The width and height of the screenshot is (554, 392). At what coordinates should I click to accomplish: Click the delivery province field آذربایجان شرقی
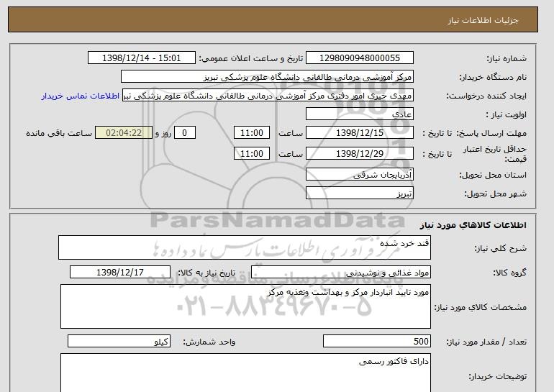pos(360,175)
